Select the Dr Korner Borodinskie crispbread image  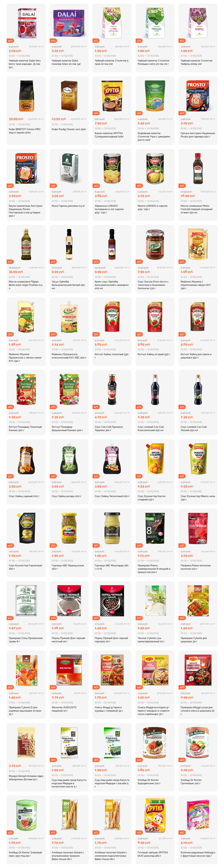click(155, 742)
